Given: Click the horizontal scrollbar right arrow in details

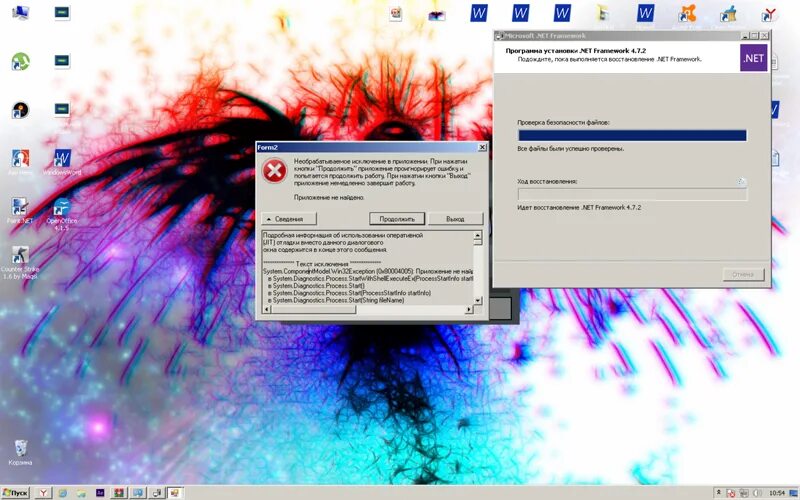Looking at the screenshot, I should (x=469, y=310).
